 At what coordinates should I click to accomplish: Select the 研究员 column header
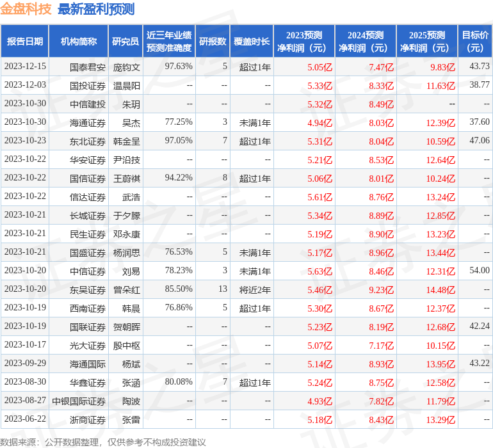125,41
